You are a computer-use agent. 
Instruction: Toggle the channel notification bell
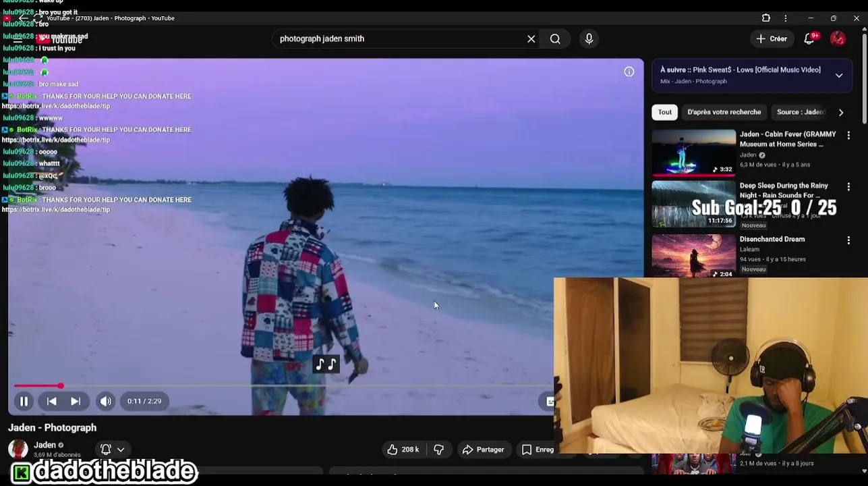click(x=106, y=450)
